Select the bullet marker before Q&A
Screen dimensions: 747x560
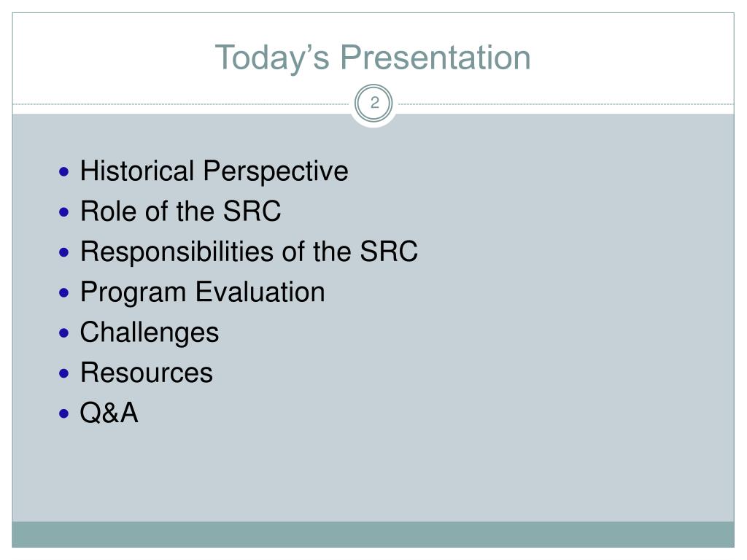click(x=64, y=413)
